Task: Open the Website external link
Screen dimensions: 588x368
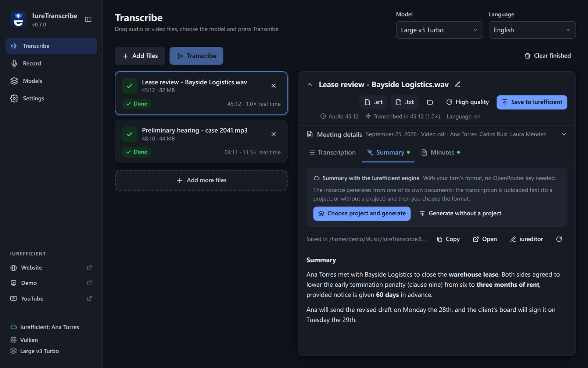Action: [51, 268]
